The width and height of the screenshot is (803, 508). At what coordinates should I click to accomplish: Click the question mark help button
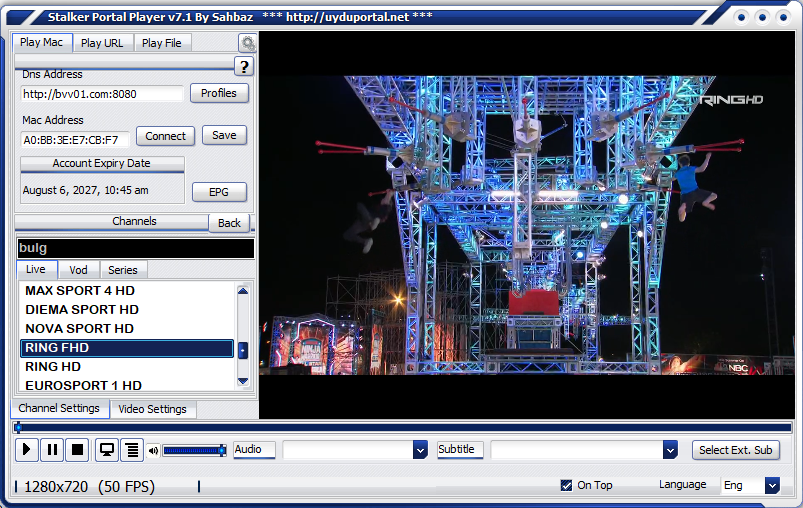tap(244, 67)
